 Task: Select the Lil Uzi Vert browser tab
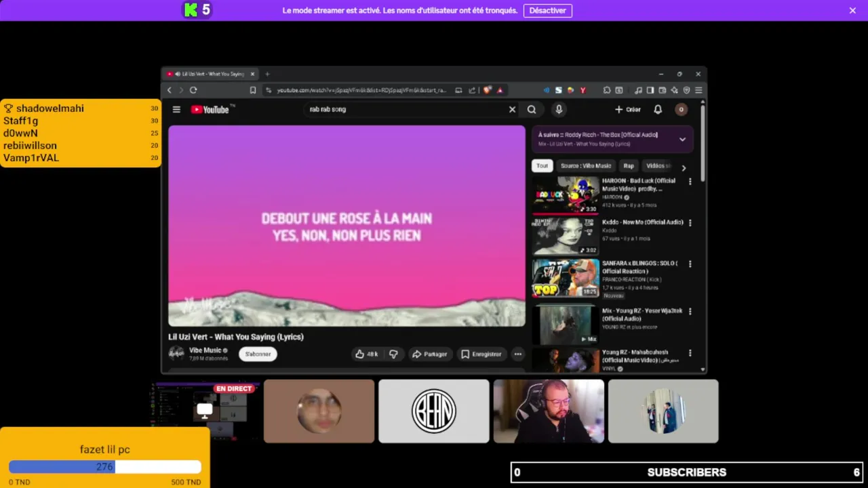(x=211, y=74)
